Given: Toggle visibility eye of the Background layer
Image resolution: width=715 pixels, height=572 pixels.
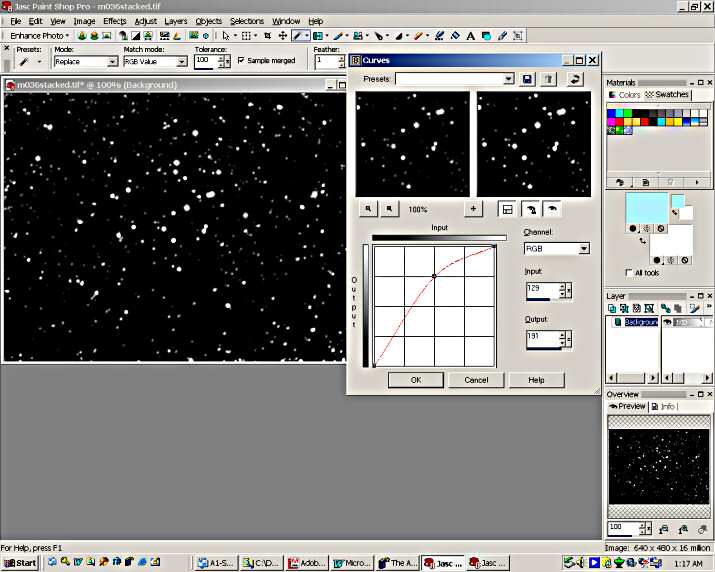Looking at the screenshot, I should click(667, 323).
